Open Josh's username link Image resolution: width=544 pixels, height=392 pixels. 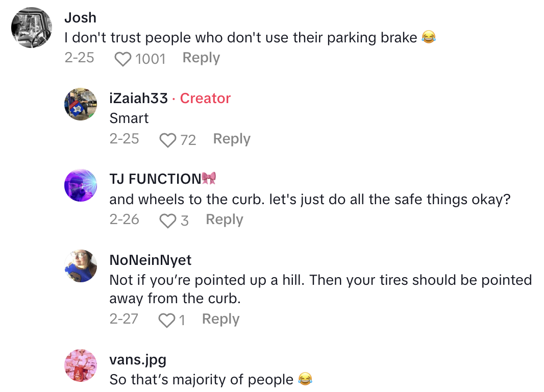pos(80,17)
